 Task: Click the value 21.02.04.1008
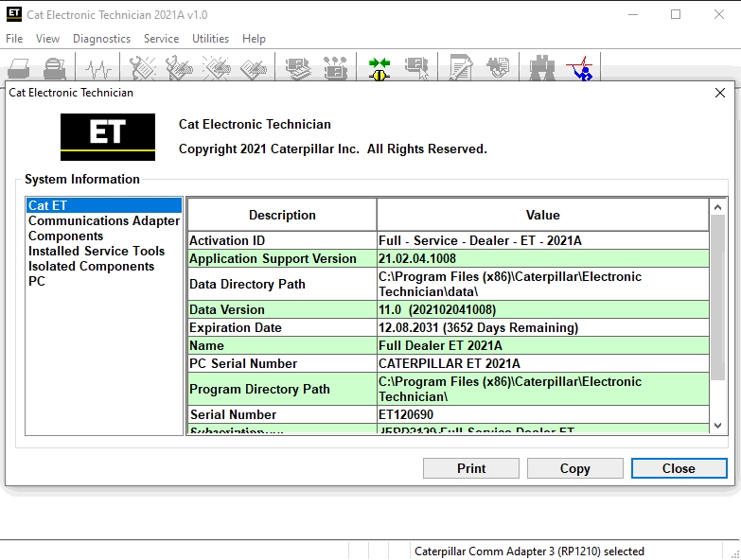pyautogui.click(x=543, y=258)
